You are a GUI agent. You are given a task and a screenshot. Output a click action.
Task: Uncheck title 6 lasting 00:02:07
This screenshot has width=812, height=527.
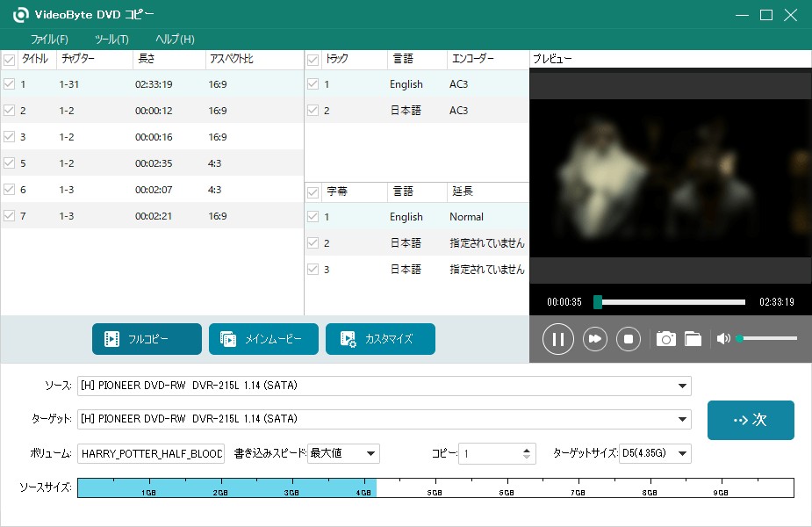tap(10, 190)
